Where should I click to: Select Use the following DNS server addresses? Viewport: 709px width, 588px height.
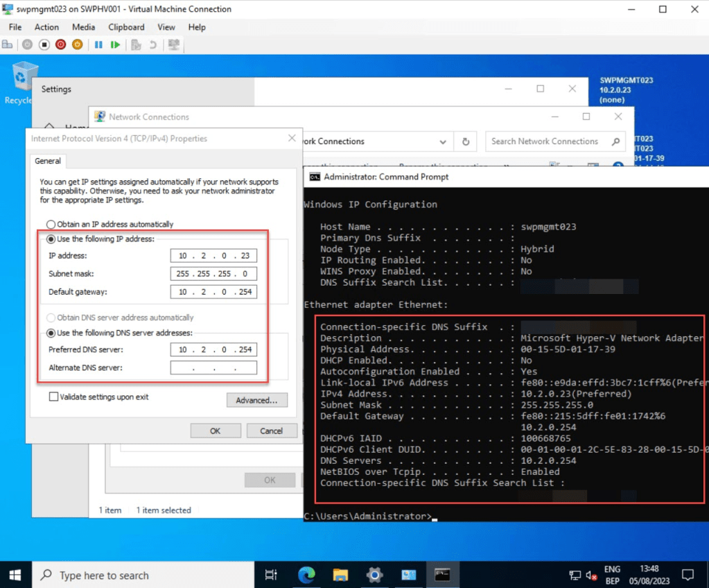51,333
